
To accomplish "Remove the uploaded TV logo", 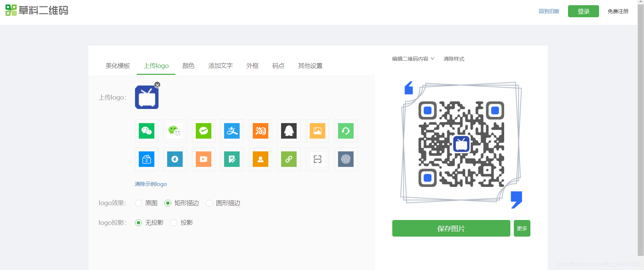I will (x=157, y=85).
